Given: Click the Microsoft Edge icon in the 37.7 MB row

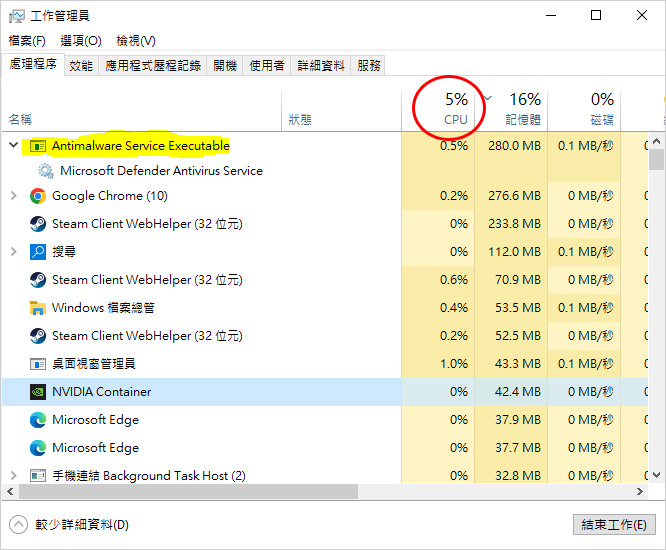Looking at the screenshot, I should 38,448.
